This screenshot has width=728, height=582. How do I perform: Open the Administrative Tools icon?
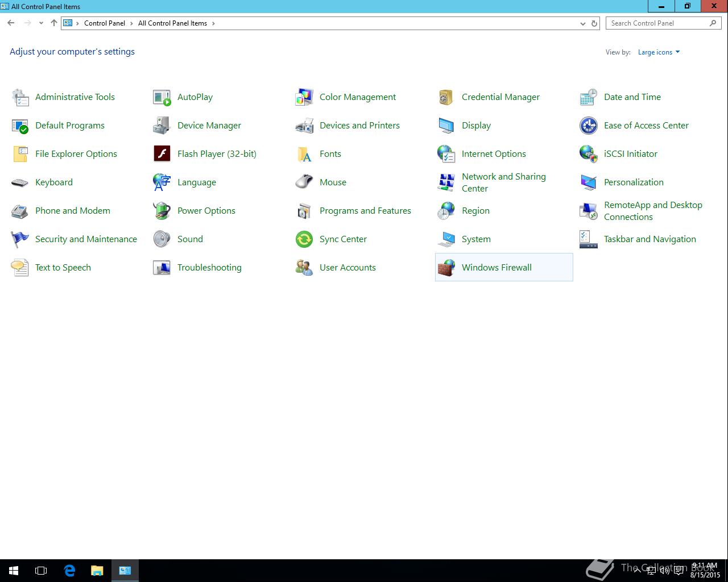20,97
